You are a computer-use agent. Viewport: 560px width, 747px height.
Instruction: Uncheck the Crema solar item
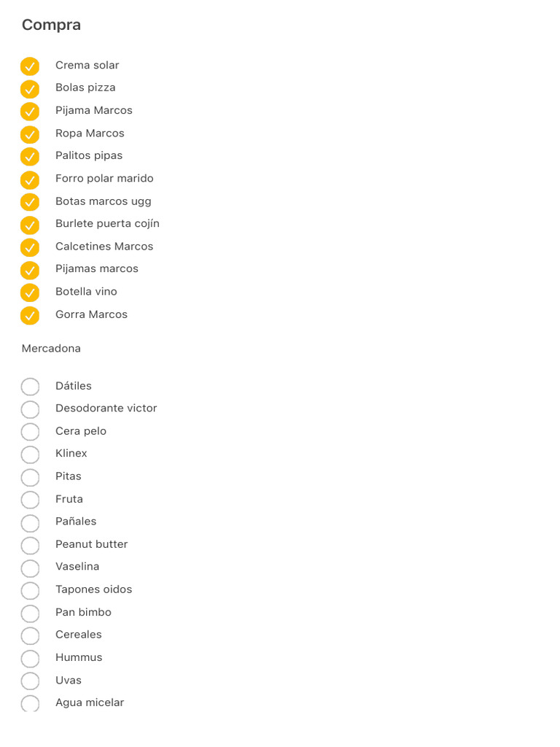(x=30, y=66)
